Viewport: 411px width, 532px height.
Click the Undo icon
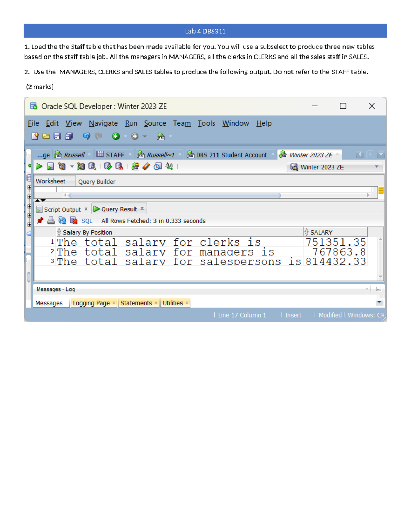click(x=86, y=136)
